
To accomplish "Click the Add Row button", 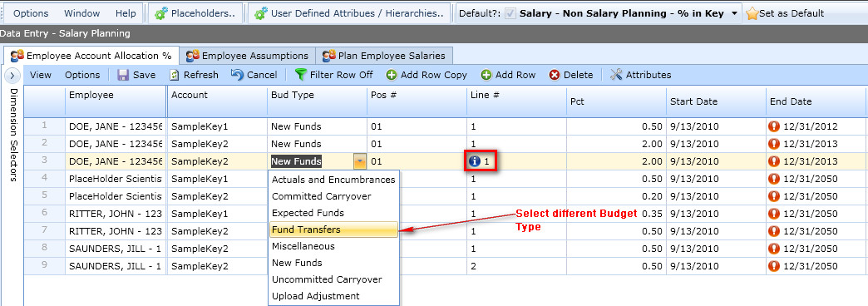I will coord(508,75).
